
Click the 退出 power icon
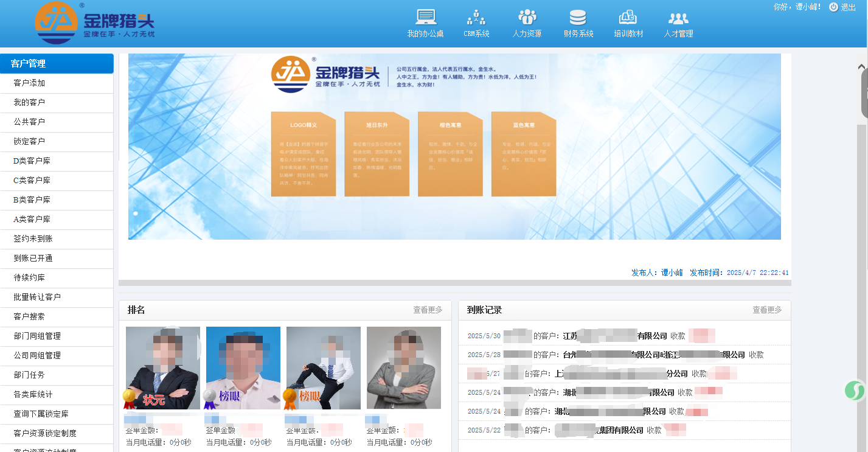pyautogui.click(x=833, y=7)
